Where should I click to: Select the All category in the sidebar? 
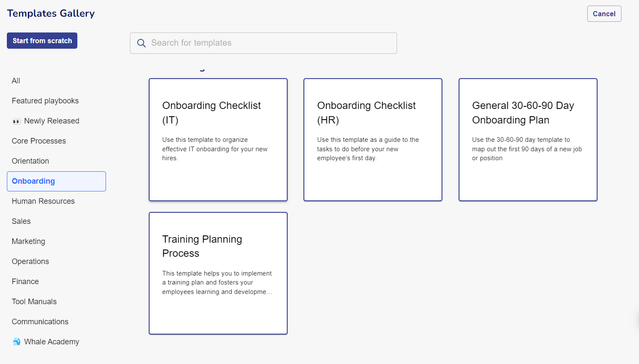(16, 81)
